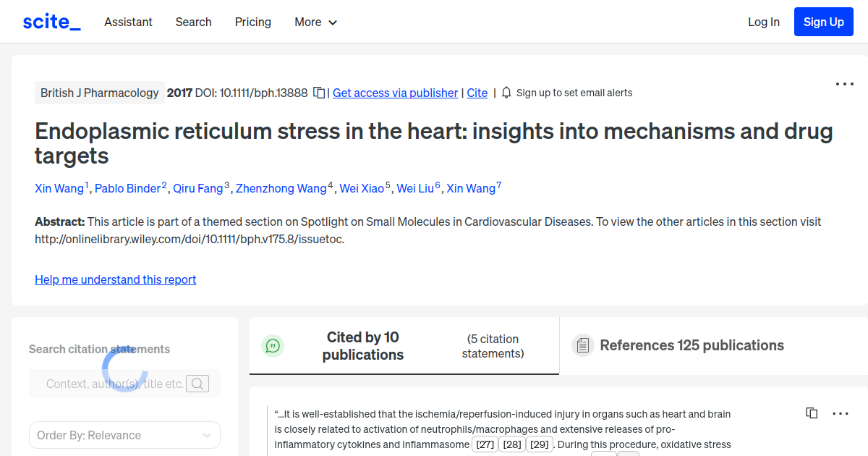Expand citation reference [27]
This screenshot has width=868, height=456.
pyautogui.click(x=485, y=444)
